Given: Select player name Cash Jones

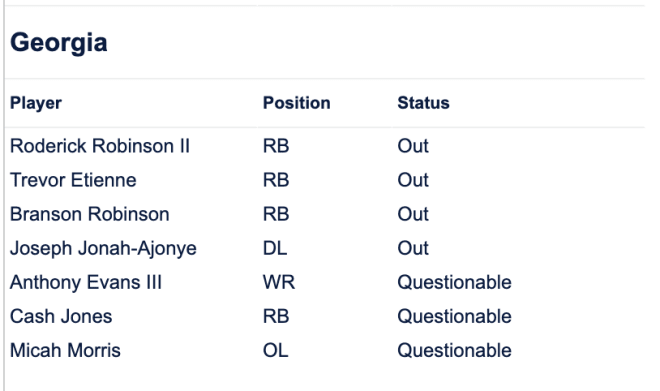Looking at the screenshot, I should (61, 317).
